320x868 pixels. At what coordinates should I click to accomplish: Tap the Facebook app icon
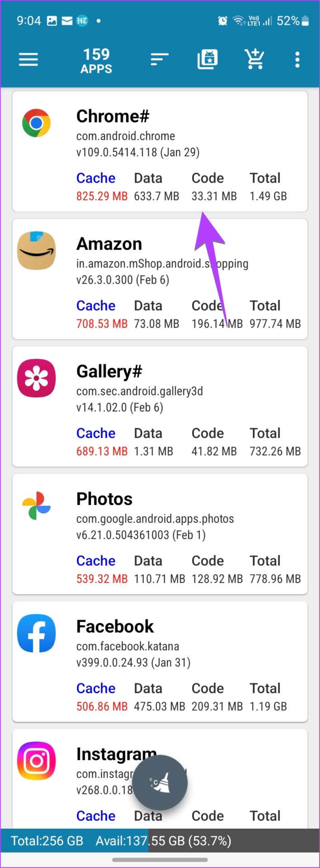[x=36, y=633]
